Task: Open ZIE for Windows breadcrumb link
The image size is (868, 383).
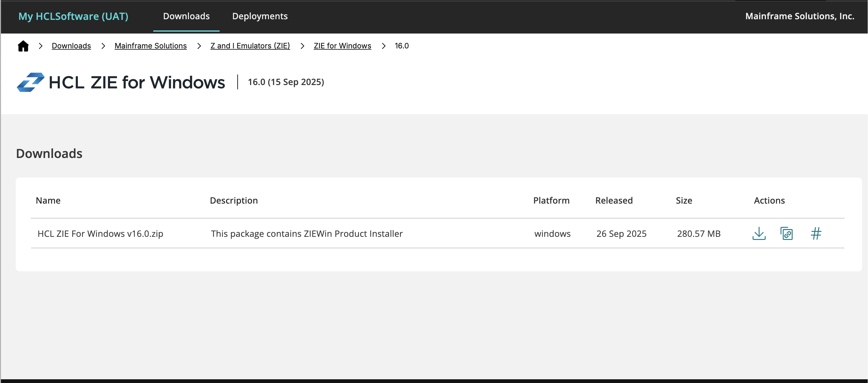Action: 342,46
